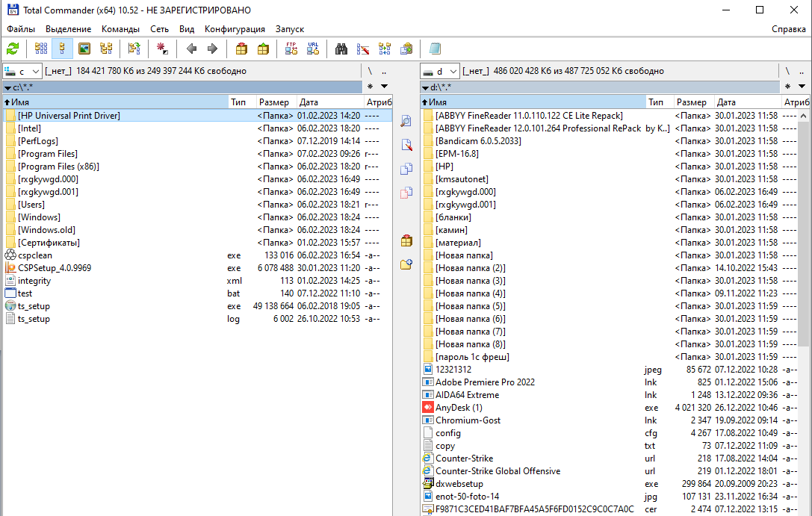812x516 pixels.
Task: Open the Выделение menu
Action: [69, 29]
